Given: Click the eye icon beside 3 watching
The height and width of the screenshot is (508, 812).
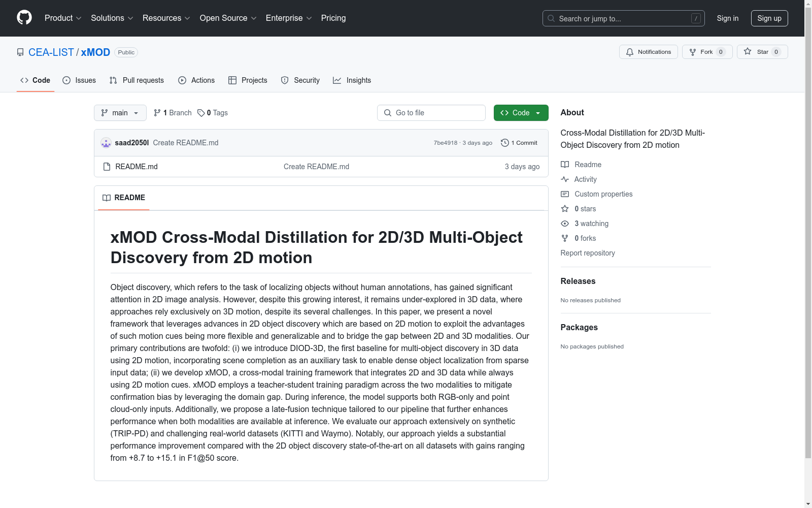Looking at the screenshot, I should pyautogui.click(x=565, y=224).
